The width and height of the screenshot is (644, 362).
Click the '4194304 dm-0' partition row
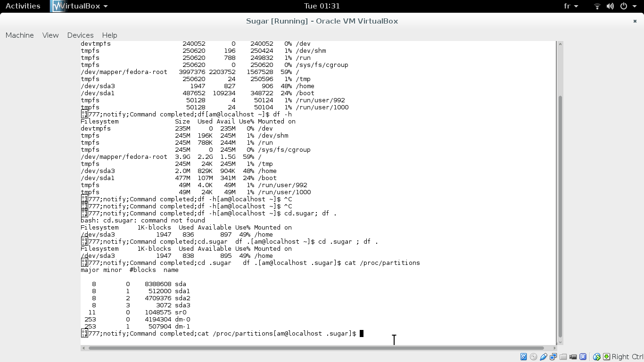(137, 319)
